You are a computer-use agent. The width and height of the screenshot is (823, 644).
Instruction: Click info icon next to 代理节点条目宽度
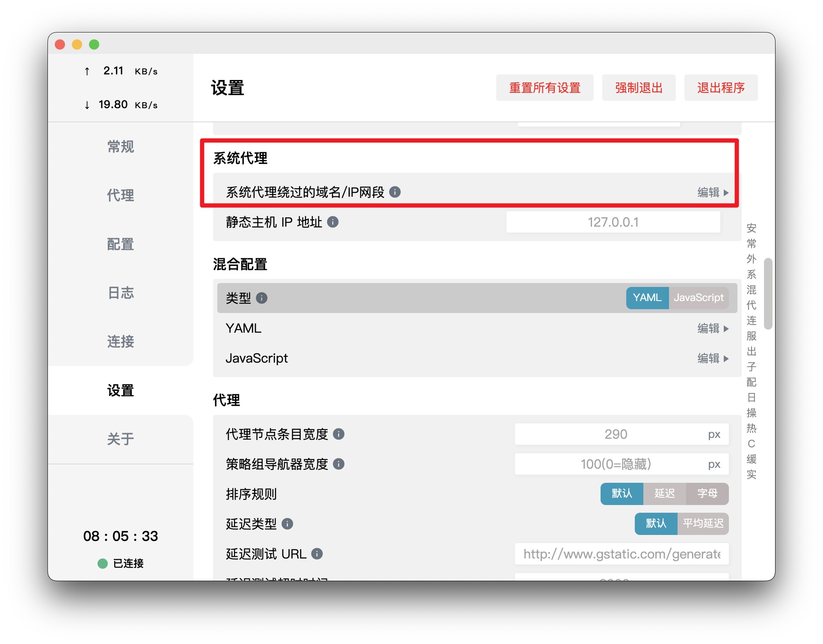(x=338, y=434)
